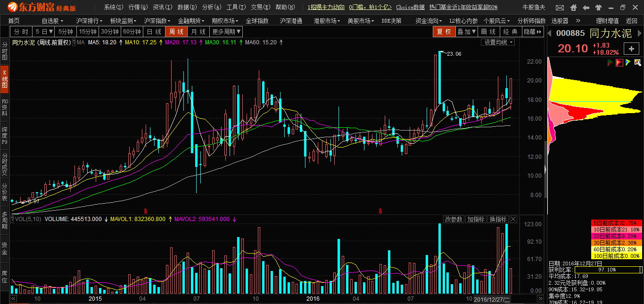Close the volume indicator pane X
The height and width of the screenshot is (304, 644).
tap(513, 219)
